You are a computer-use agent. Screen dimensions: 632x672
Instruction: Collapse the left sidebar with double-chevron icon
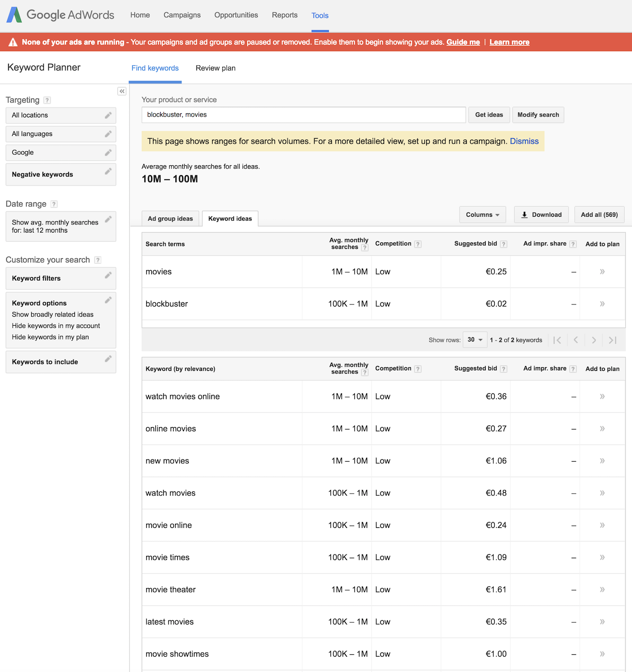(x=122, y=91)
